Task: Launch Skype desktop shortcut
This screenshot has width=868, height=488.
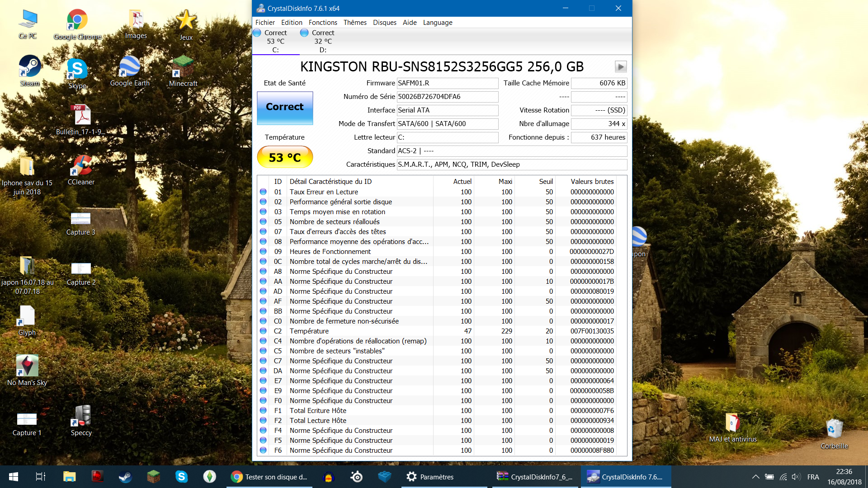Action: pos(77,74)
